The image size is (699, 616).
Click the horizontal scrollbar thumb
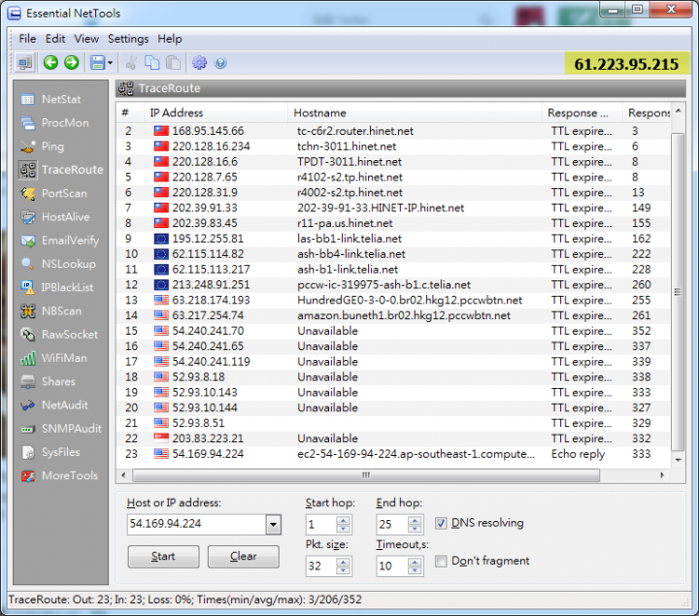366,475
